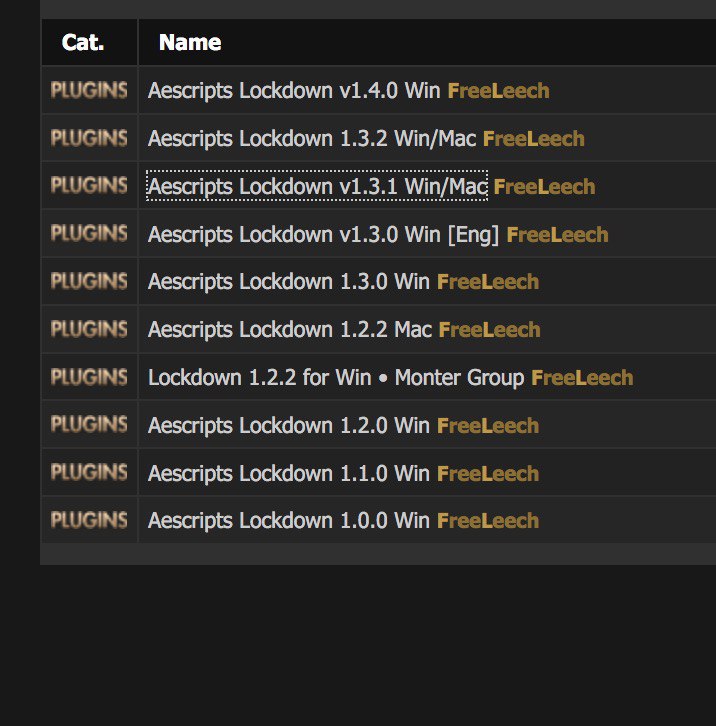This screenshot has height=726, width=716.
Task: Click PLUGINS category icon in v1.4.0 row
Action: point(89,90)
